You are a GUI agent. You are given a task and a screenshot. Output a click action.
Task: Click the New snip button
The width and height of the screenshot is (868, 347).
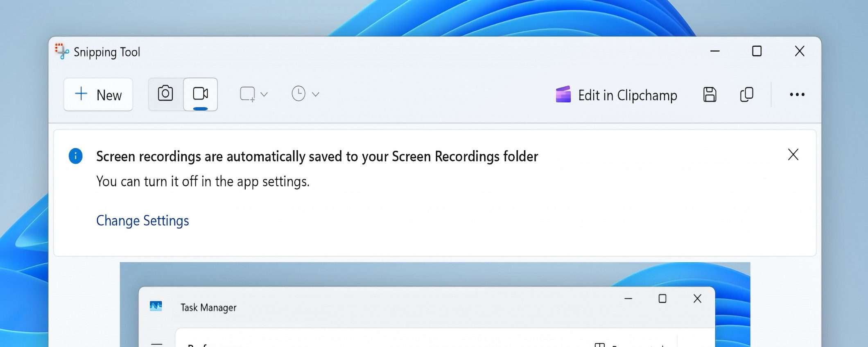click(x=98, y=95)
